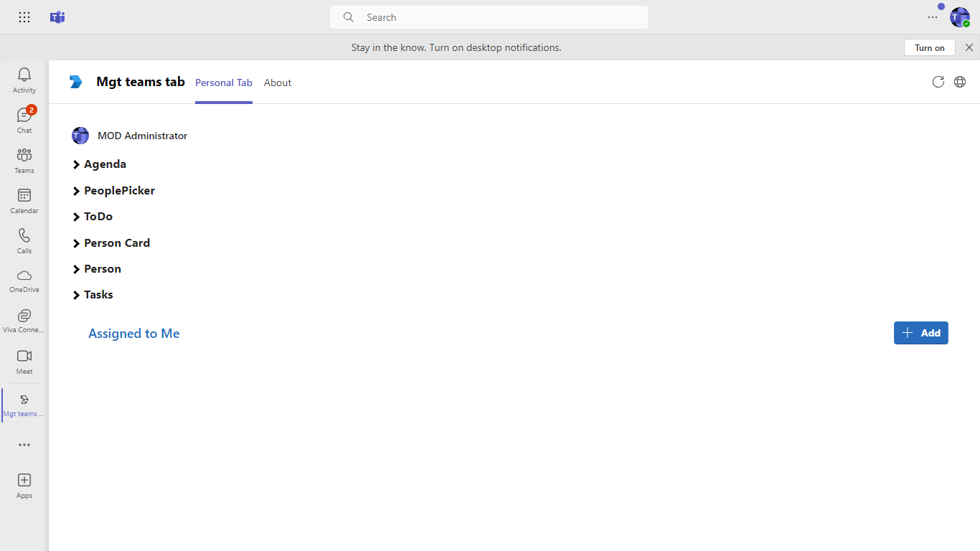Dismiss the notifications banner
Image resolution: width=980 pixels, height=551 pixels.
click(x=969, y=47)
